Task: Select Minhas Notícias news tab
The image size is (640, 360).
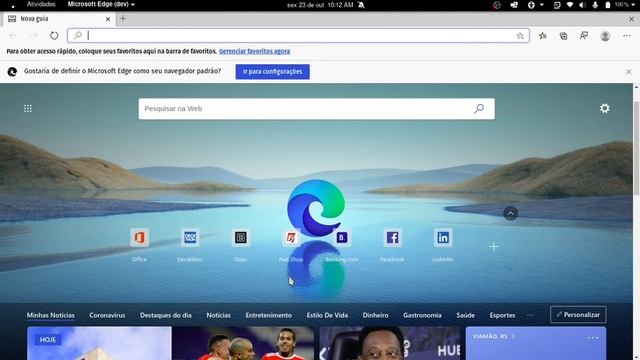Action: coord(51,315)
